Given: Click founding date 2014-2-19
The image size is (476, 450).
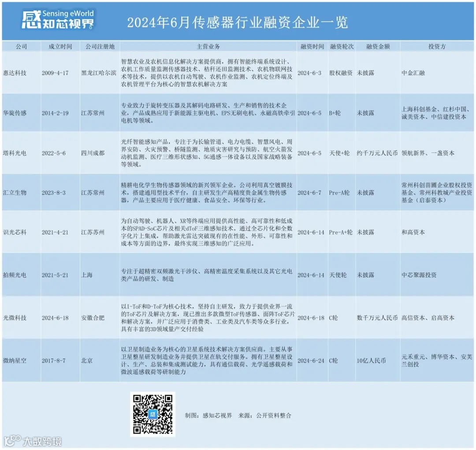Looking at the screenshot, I should 55,113.
